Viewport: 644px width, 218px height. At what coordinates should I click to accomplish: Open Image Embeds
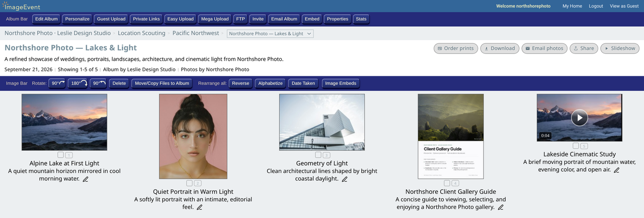[x=341, y=83]
